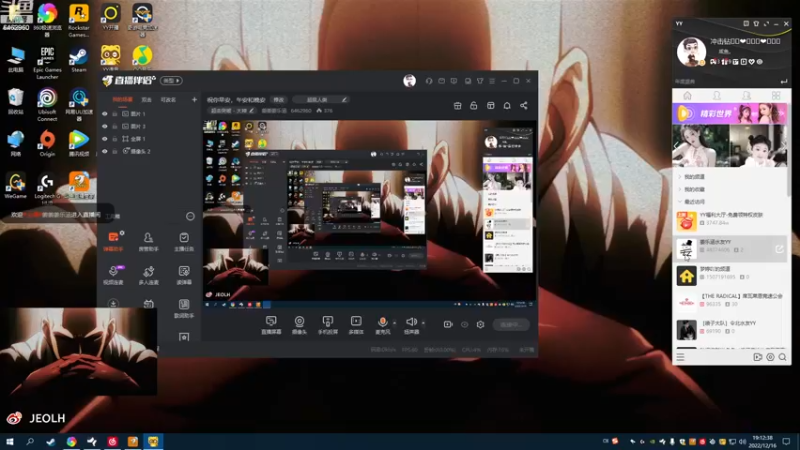Open the 多媒体 multimedia source
800x450 pixels.
click(x=356, y=324)
